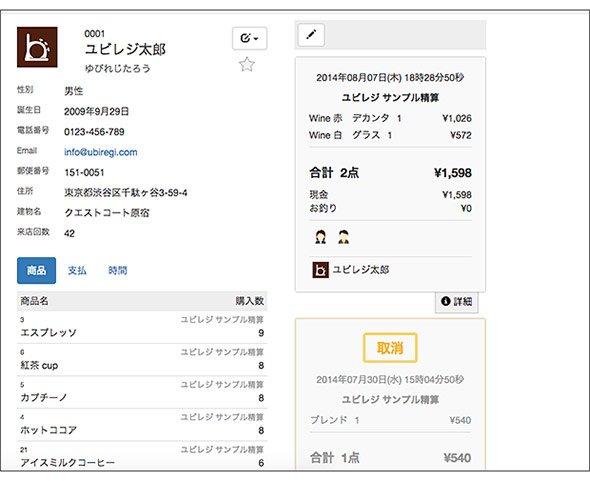The width and height of the screenshot is (590, 481).
Task: Open the info@ubiregi.com email link
Action: click(x=100, y=152)
